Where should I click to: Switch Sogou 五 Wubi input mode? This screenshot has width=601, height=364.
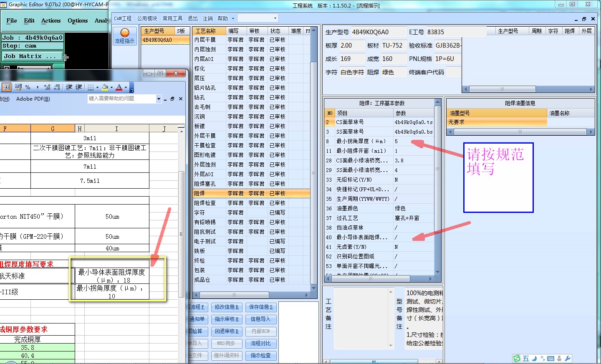click(525, 359)
